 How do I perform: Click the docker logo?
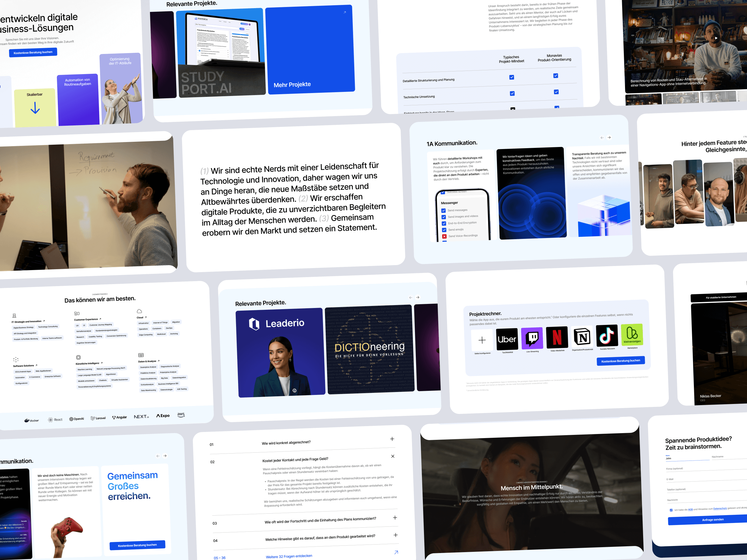(x=32, y=421)
